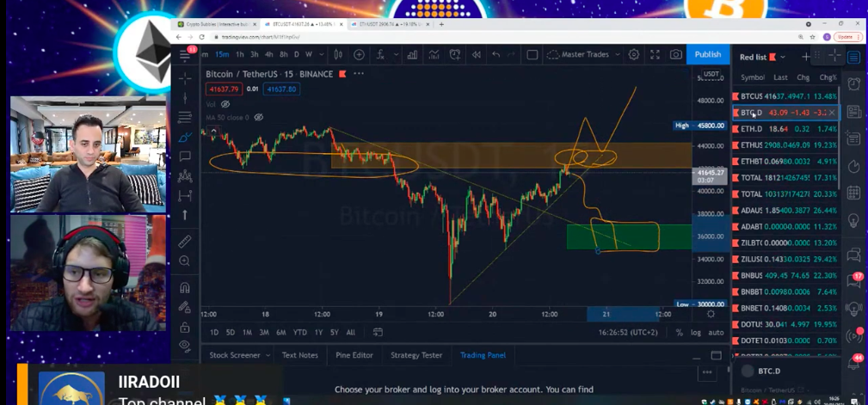Open the Fibonacci retracement tools

(185, 117)
